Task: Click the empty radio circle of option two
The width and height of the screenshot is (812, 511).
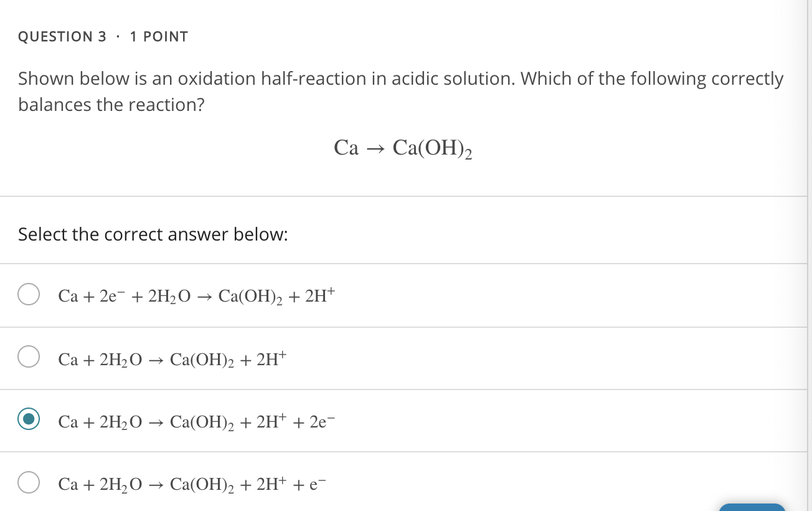Action: coord(29,358)
